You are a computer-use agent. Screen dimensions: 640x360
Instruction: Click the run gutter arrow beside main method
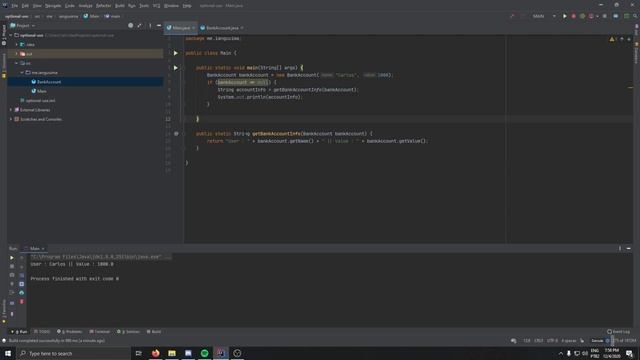[x=176, y=68]
